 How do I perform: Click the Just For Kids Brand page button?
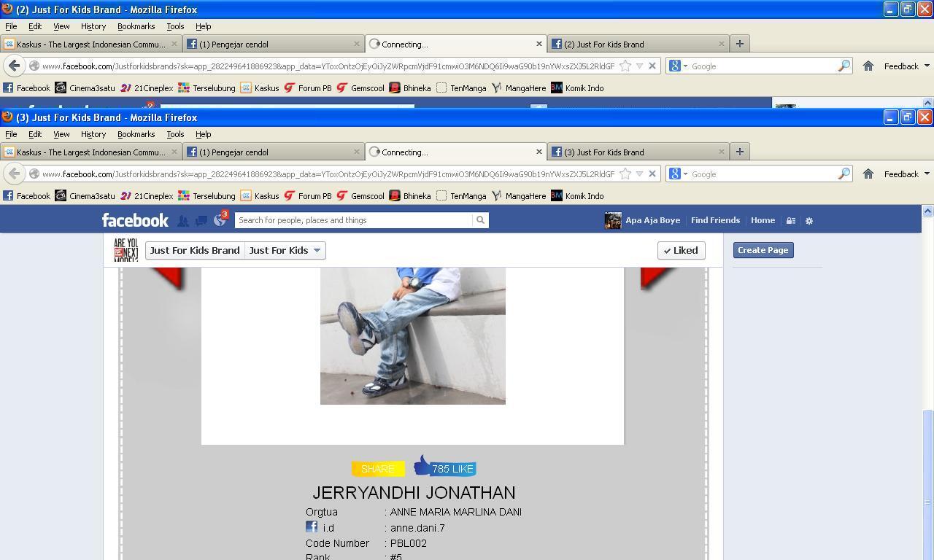click(195, 250)
